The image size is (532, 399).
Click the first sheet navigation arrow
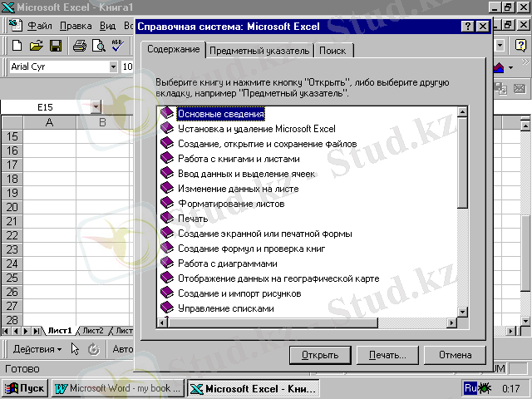click(6, 331)
